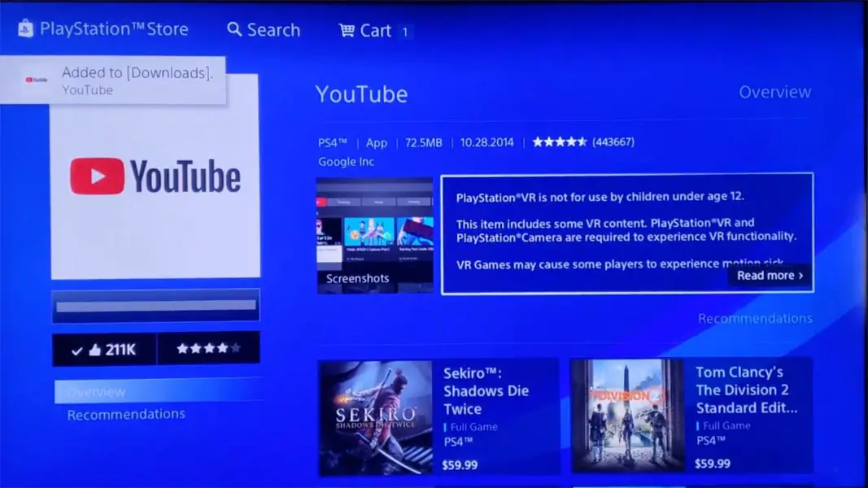This screenshot has height=488, width=868.
Task: Click the App type label
Action: pos(377,143)
